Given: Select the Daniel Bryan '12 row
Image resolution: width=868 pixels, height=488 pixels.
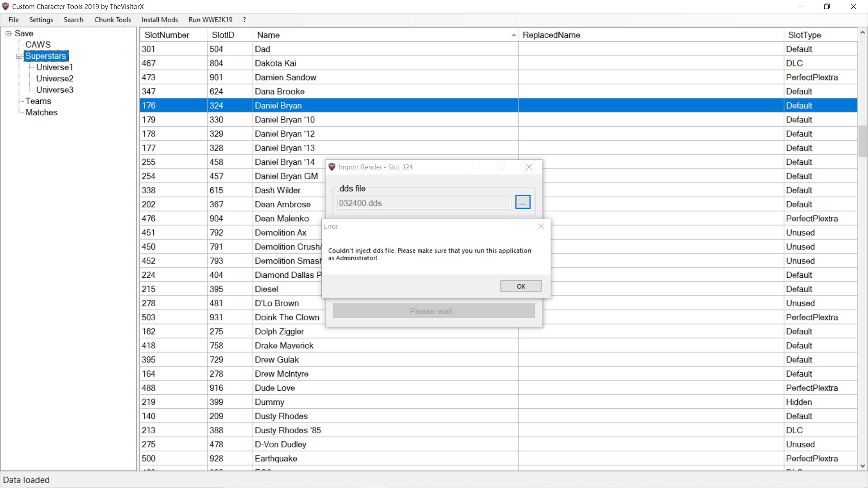Looking at the screenshot, I should click(499, 134).
